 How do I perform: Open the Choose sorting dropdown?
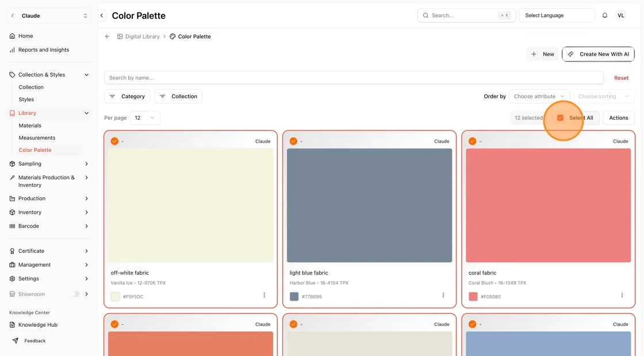603,97
